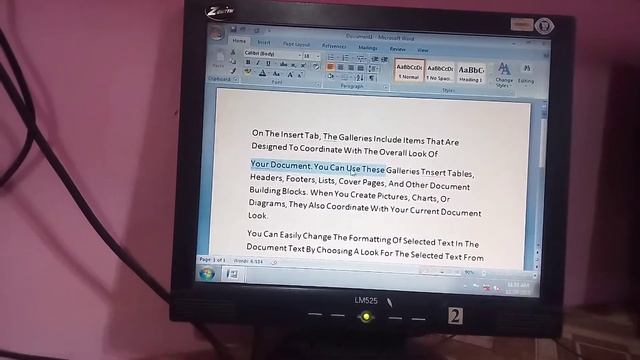Switch to the Review tab

coord(397,49)
